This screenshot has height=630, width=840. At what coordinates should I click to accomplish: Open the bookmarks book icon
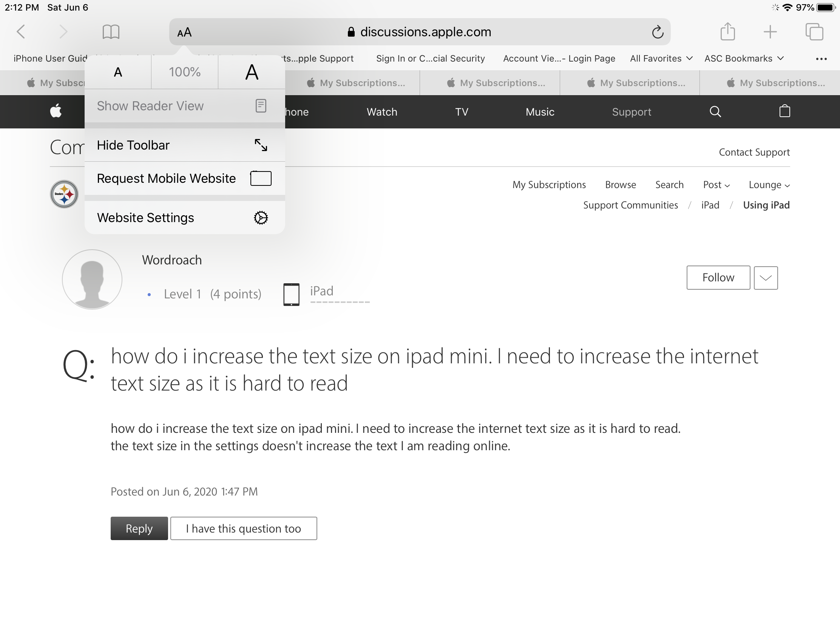click(x=111, y=32)
